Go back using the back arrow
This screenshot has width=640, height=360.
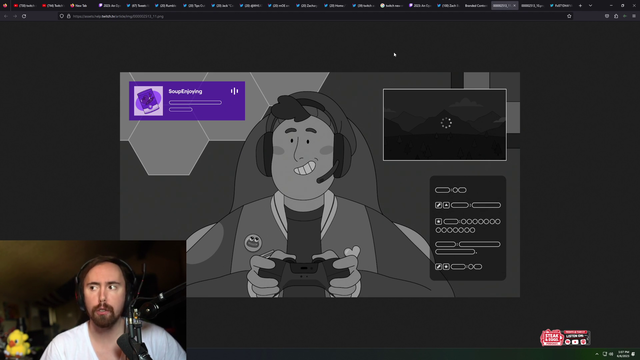pos(6,16)
